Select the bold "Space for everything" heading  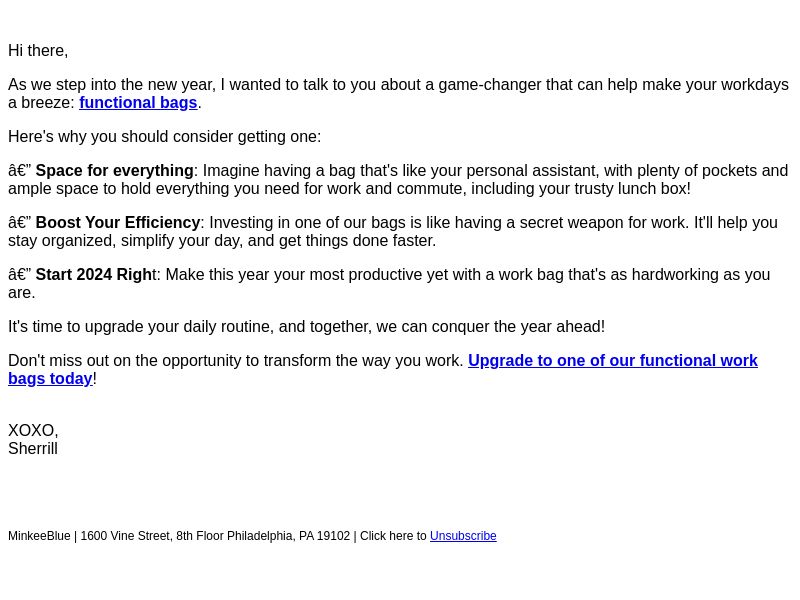pos(114,171)
